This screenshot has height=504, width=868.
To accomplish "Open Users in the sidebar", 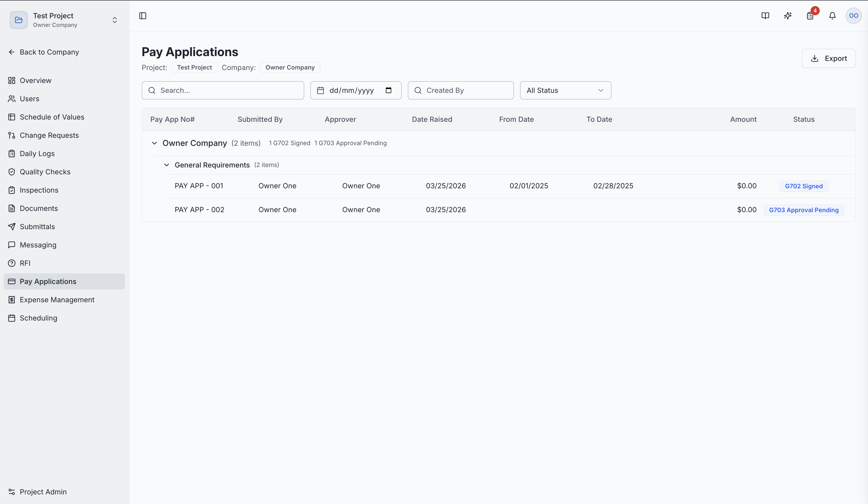I will pos(64,98).
